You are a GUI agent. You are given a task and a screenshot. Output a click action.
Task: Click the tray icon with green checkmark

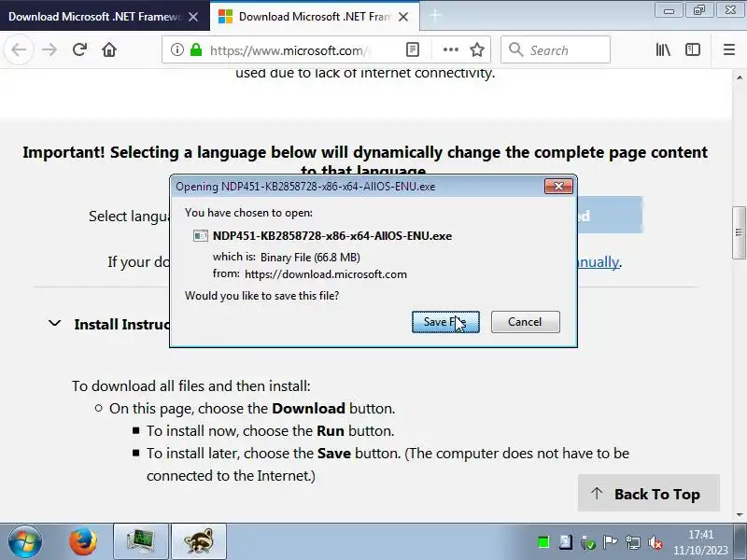click(588, 542)
